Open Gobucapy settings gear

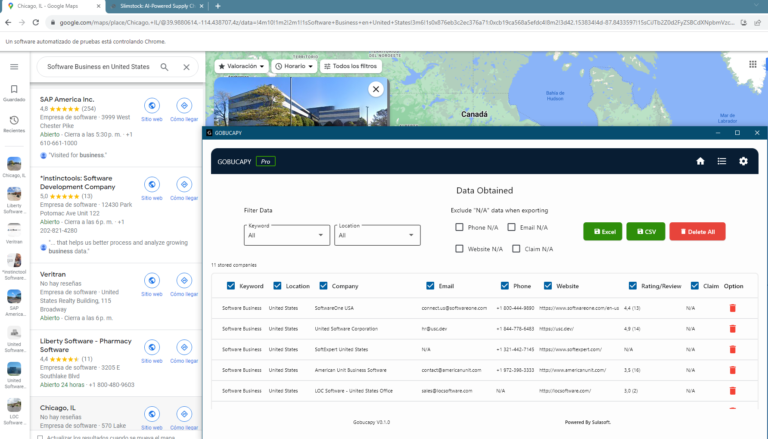point(743,161)
